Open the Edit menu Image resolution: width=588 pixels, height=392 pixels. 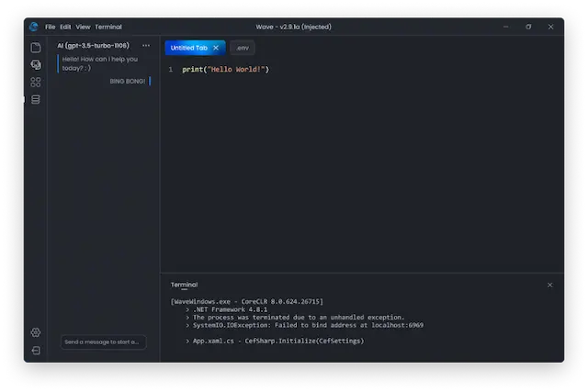[65, 27]
